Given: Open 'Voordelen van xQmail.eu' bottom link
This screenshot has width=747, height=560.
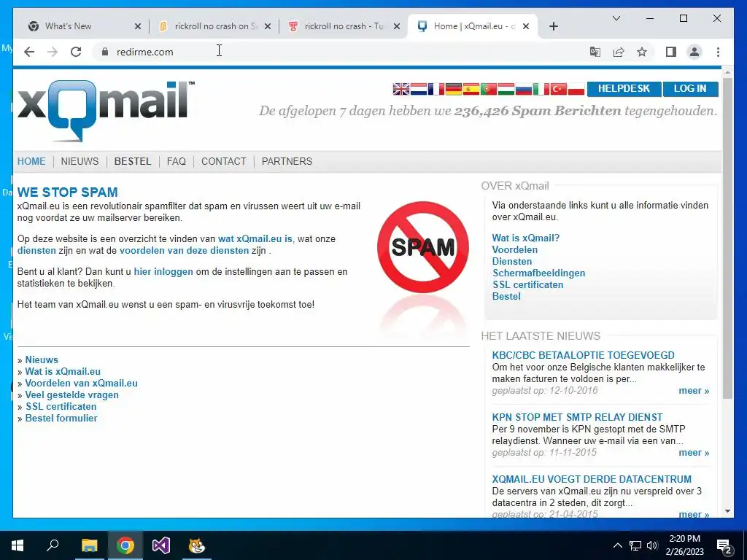Looking at the screenshot, I should pos(82,384).
